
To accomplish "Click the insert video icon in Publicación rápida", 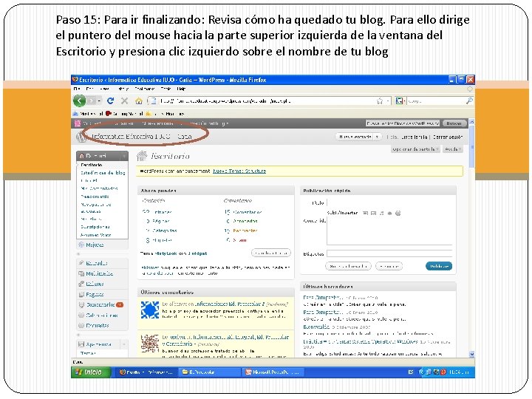I will (373, 213).
